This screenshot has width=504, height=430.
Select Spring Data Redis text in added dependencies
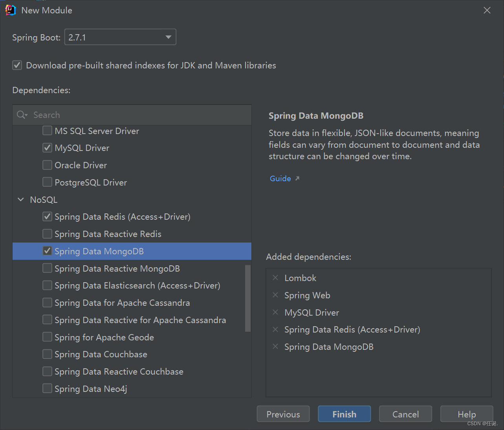tap(352, 329)
